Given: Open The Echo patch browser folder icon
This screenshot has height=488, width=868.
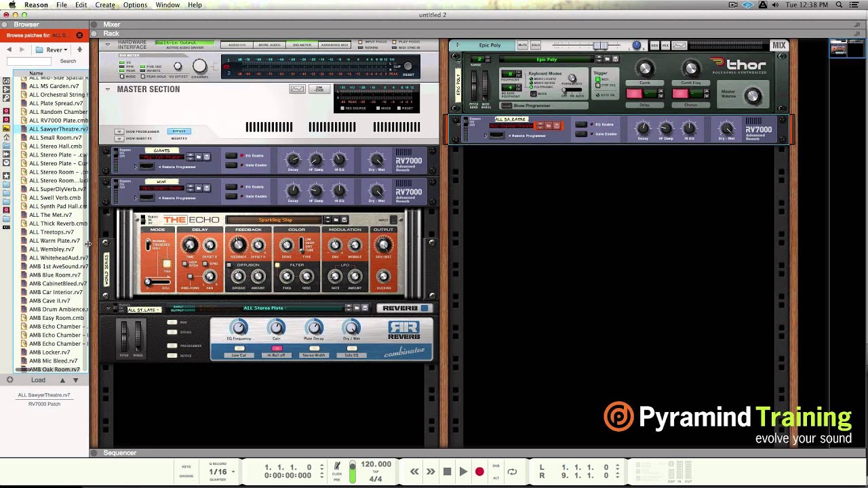Looking at the screenshot, I should [x=336, y=220].
